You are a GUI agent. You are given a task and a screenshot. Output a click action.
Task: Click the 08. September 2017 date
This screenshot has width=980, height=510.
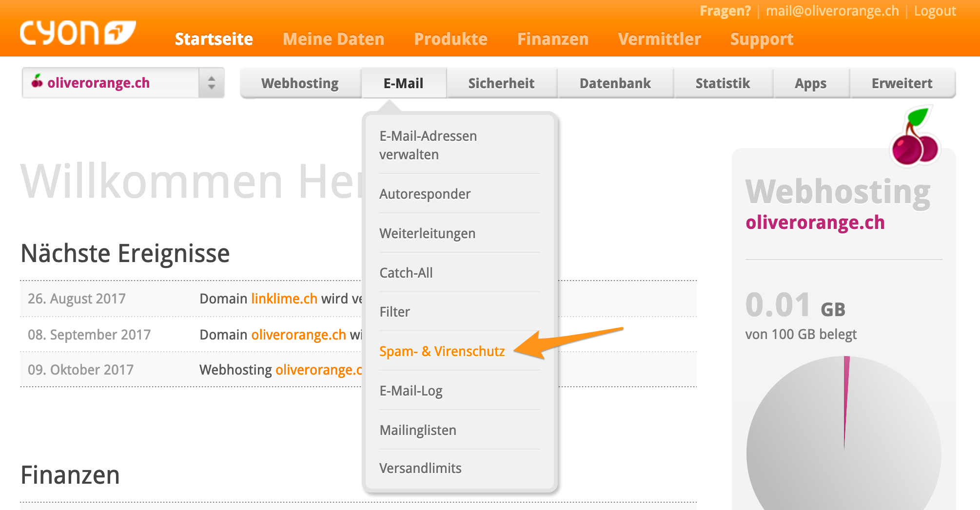click(x=89, y=335)
